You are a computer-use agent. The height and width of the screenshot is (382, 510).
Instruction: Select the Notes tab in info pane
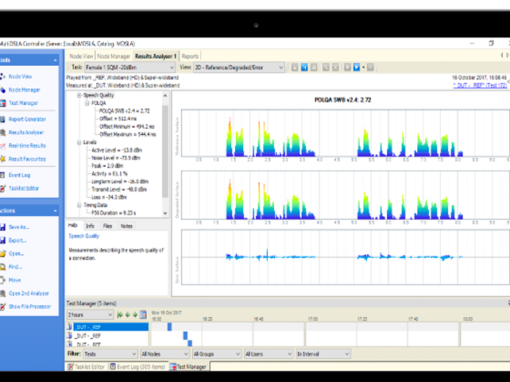coord(126,226)
